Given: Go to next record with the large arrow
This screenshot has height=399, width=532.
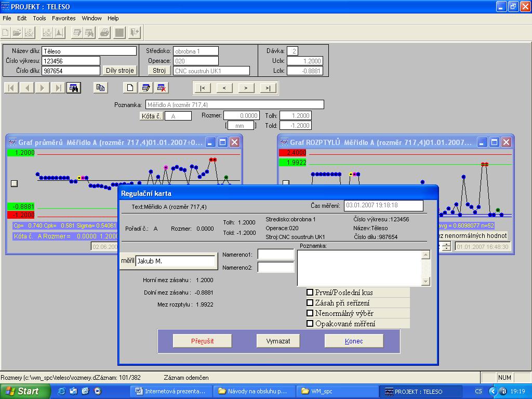Looking at the screenshot, I should (x=43, y=88).
